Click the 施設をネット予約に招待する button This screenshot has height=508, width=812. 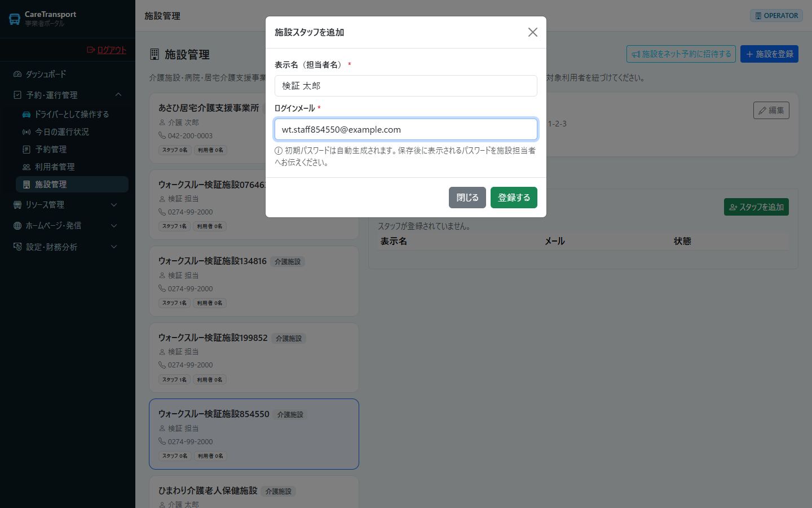point(681,54)
